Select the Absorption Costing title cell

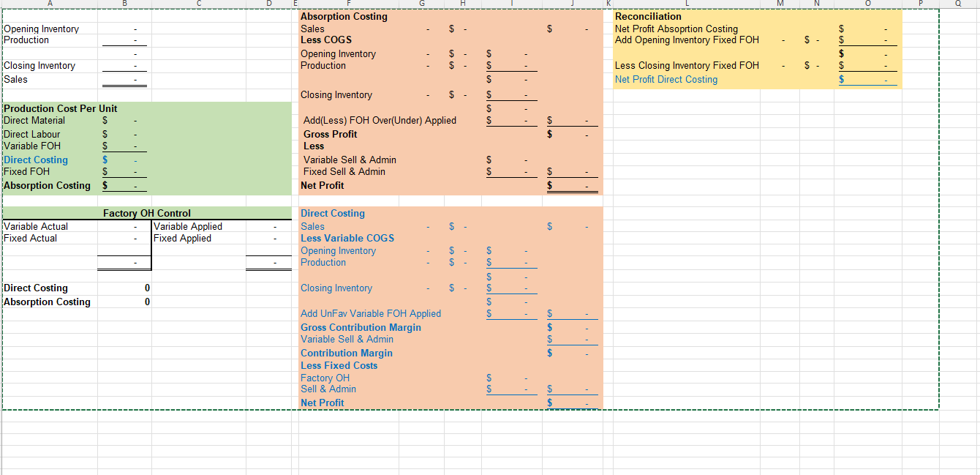344,16
